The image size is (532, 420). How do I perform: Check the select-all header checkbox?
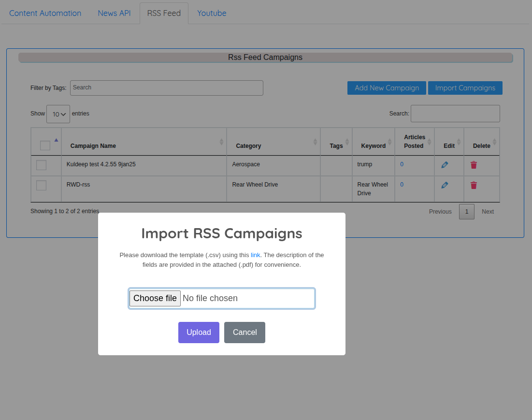pyautogui.click(x=45, y=145)
